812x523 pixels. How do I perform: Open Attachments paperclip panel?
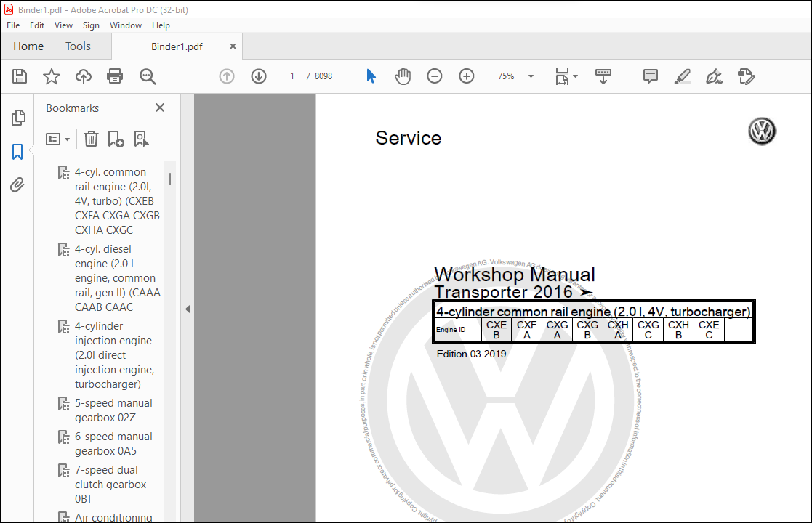click(x=17, y=185)
